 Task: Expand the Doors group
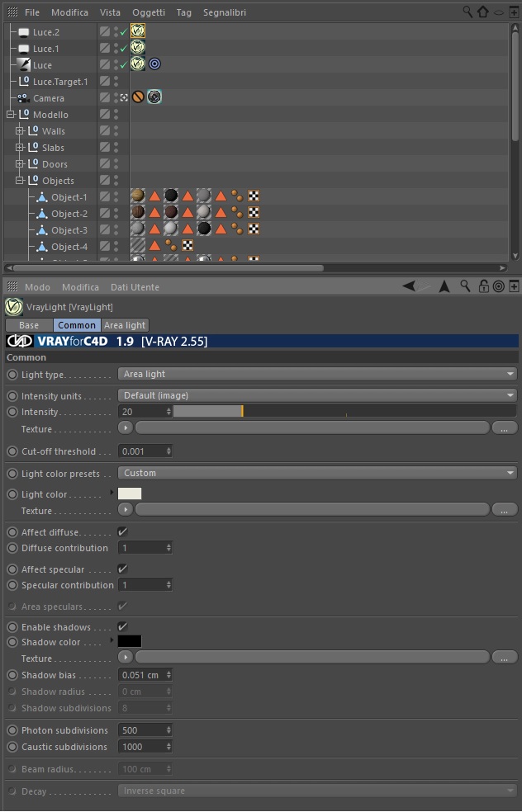pos(20,164)
